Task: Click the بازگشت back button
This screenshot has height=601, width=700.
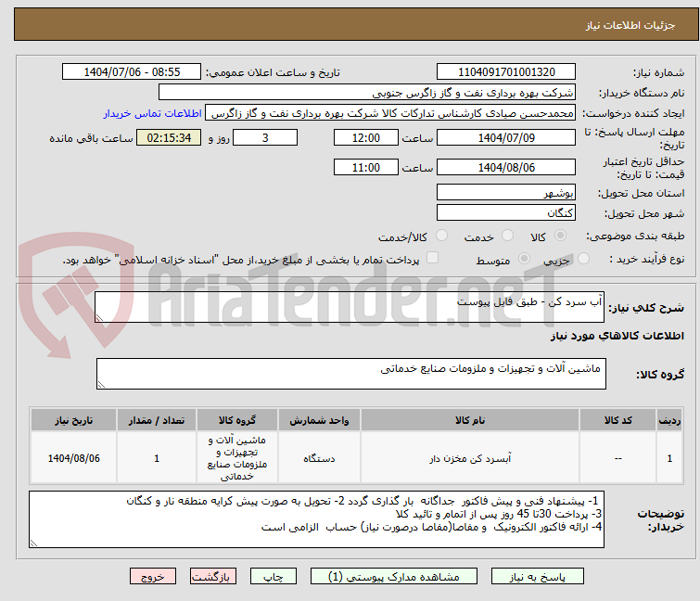Action: pos(213,577)
